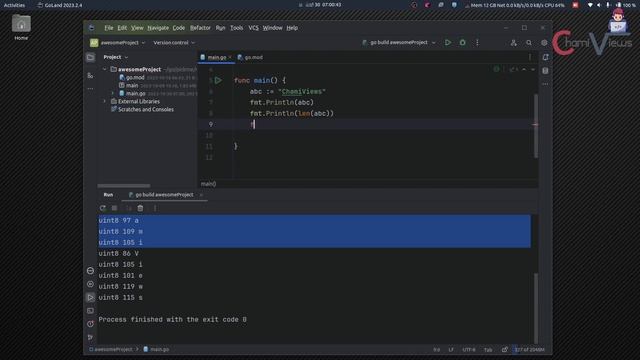Open the awesomeProject project dropdown

click(118, 42)
